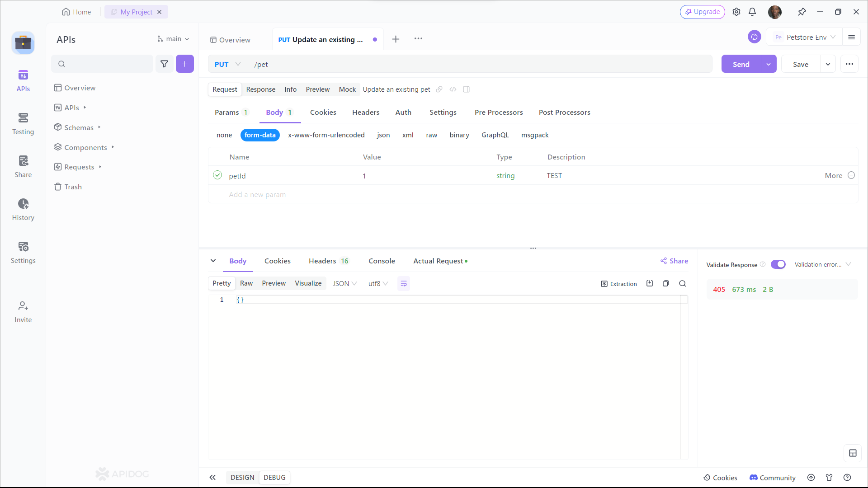Enable the petId parameter checkbox

coord(217,174)
